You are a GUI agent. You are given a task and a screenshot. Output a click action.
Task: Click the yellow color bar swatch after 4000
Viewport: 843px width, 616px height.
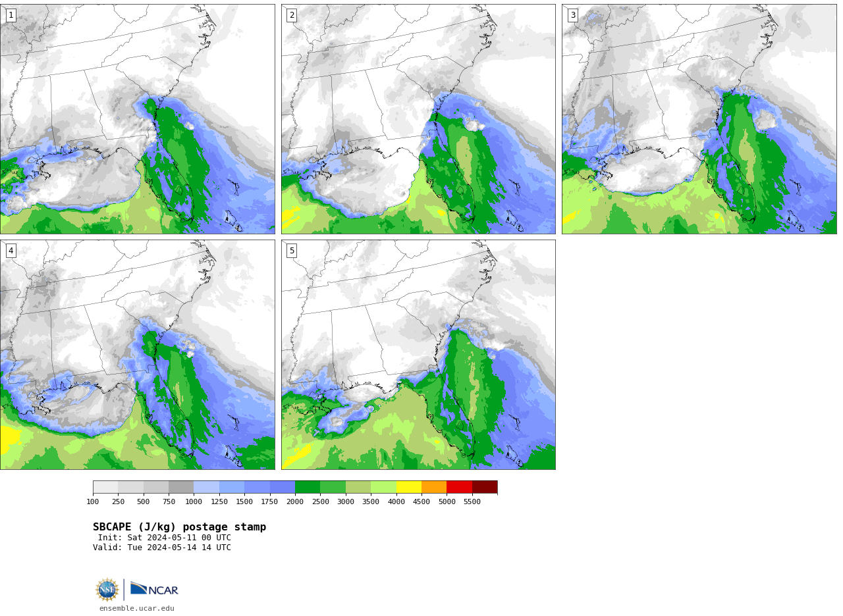pos(409,487)
